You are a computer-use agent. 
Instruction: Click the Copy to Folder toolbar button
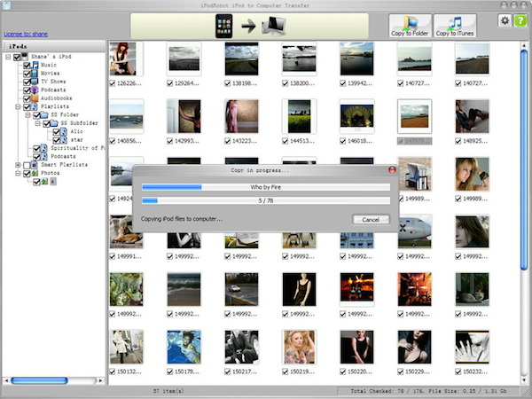(x=410, y=25)
